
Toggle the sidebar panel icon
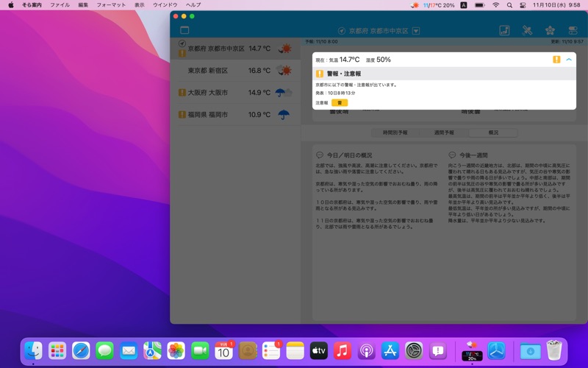184,30
